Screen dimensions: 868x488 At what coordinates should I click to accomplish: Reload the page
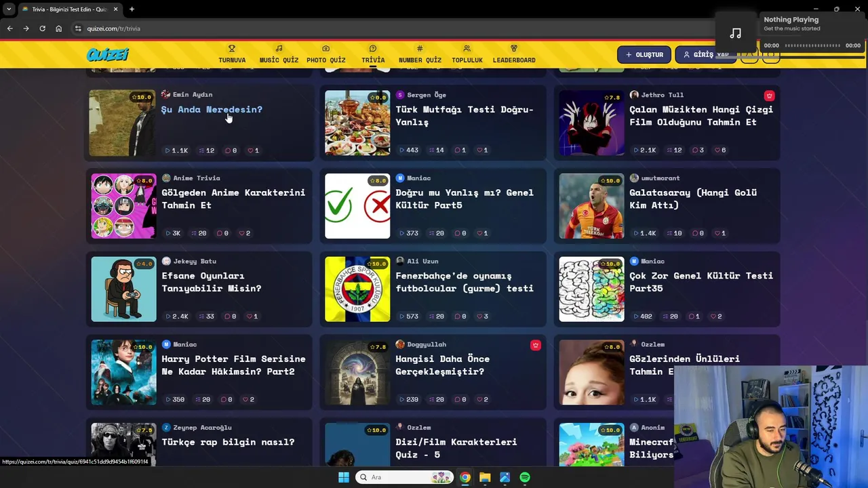coord(42,28)
